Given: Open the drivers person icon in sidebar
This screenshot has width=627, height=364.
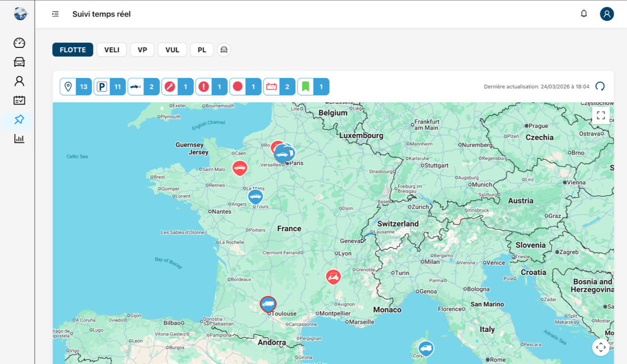Looking at the screenshot, I should click(19, 81).
